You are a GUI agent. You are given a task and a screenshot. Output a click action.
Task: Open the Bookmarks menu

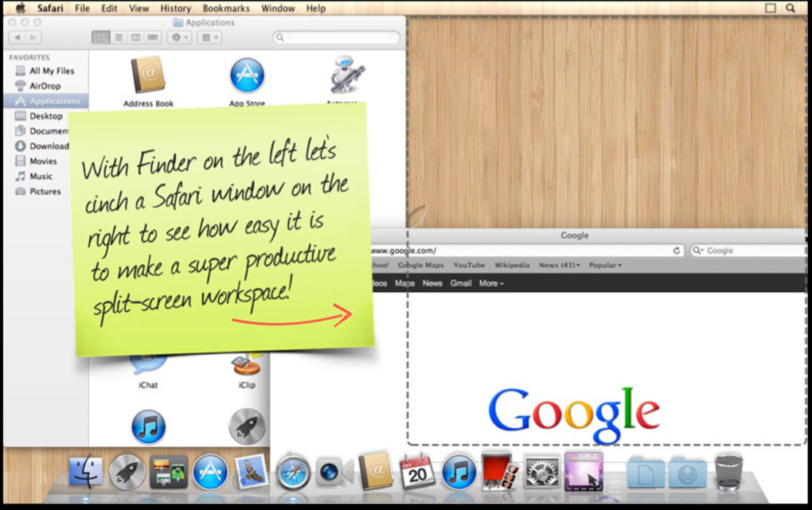click(226, 8)
